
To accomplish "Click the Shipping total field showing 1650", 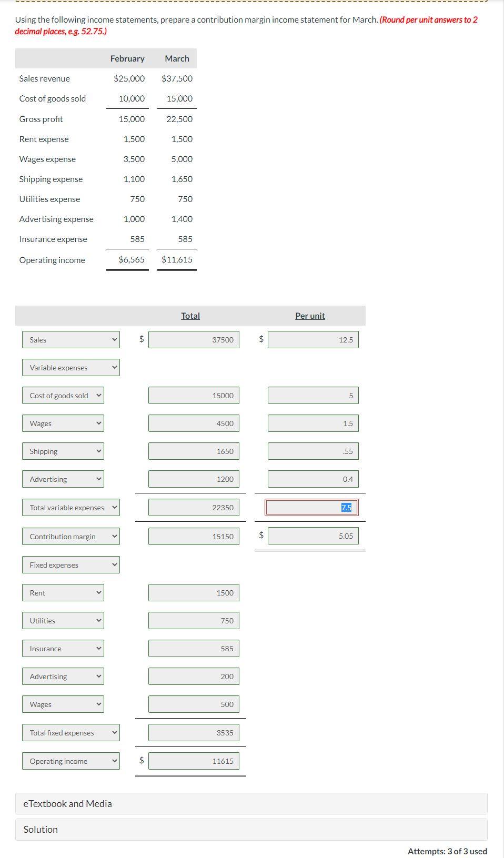I will pyautogui.click(x=194, y=451).
